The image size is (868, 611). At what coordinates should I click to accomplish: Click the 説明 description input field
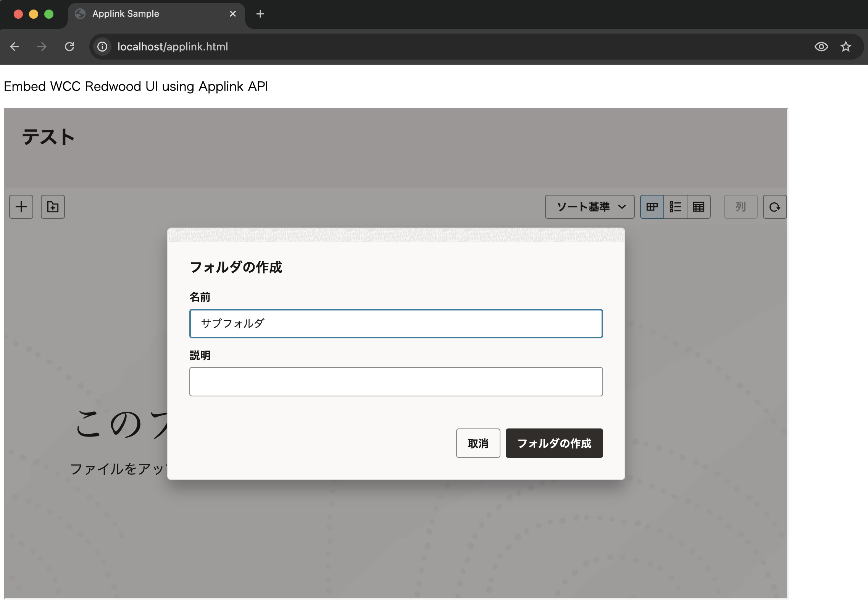[x=396, y=382]
